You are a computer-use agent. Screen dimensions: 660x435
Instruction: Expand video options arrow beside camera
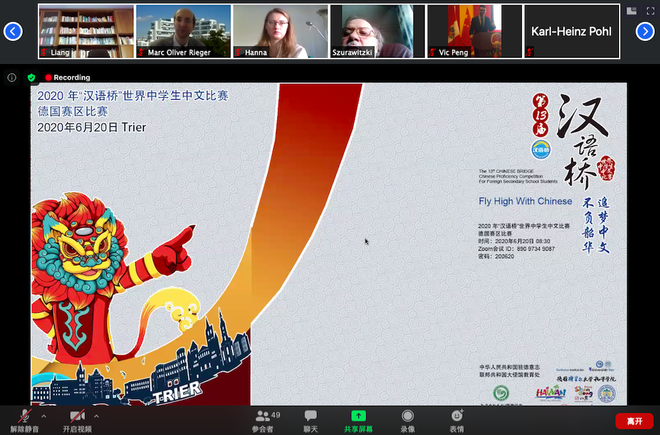point(96,416)
